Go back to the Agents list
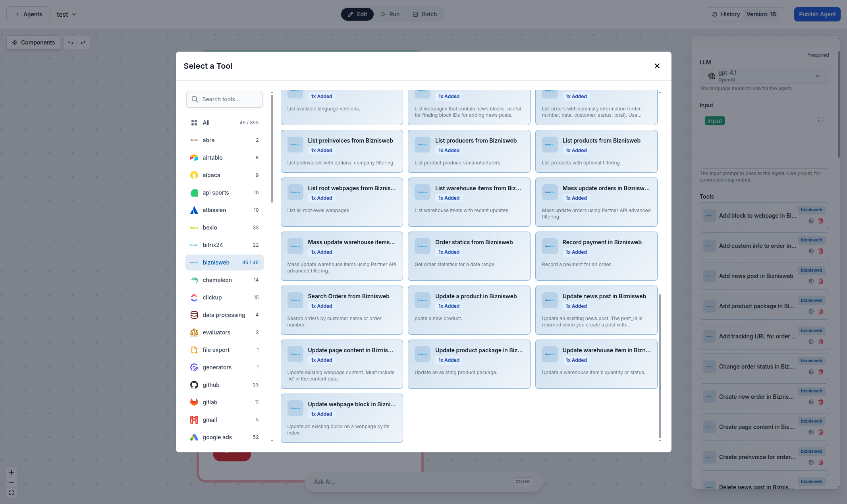The width and height of the screenshot is (847, 504). point(28,14)
